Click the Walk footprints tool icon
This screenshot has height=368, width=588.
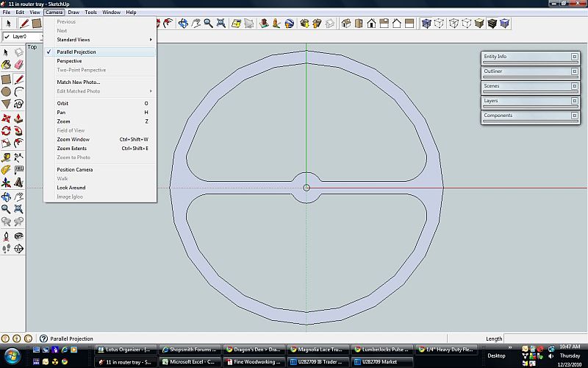point(6,248)
